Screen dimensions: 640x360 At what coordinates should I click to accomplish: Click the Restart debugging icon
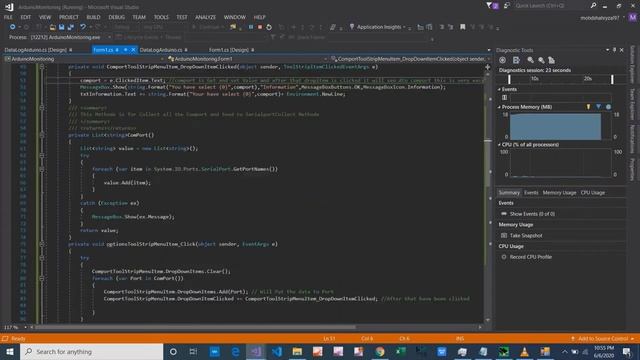(269, 27)
